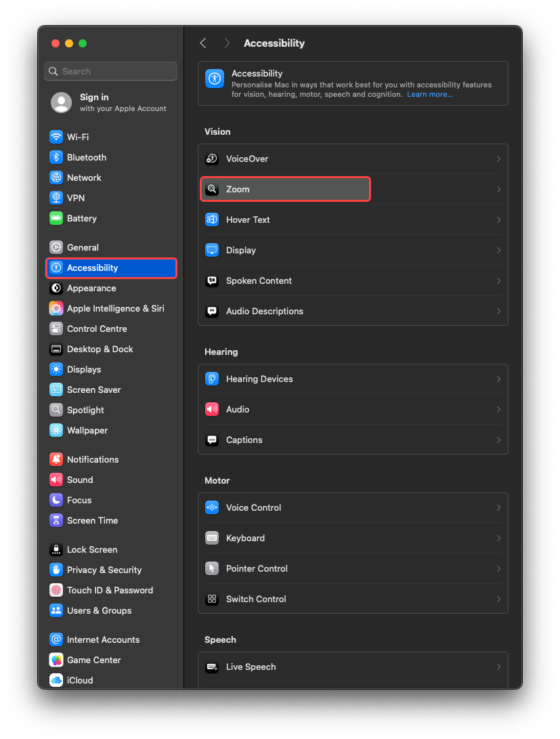
Task: Click the Game Center icon
Action: pyautogui.click(x=56, y=660)
